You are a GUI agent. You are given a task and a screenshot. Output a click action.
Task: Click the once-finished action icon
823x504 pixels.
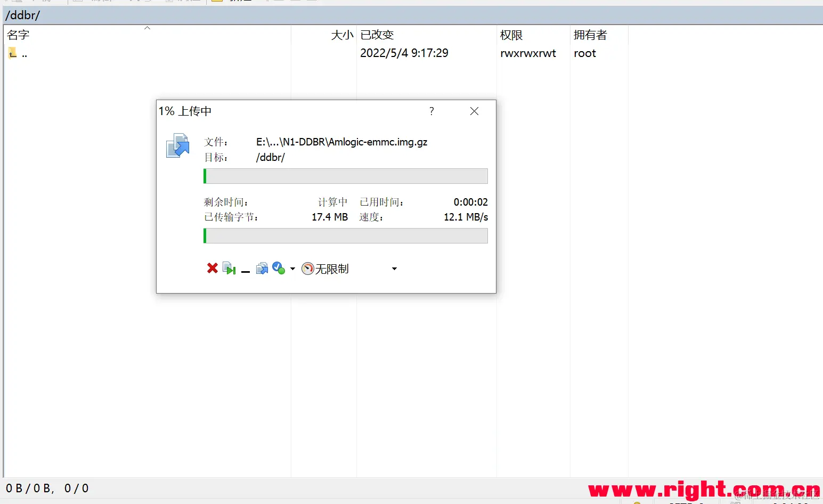[279, 268]
